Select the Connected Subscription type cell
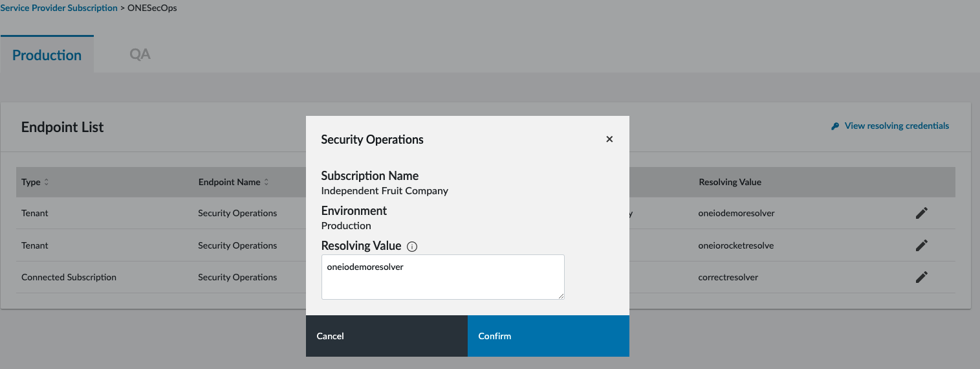The image size is (980, 369). (69, 277)
